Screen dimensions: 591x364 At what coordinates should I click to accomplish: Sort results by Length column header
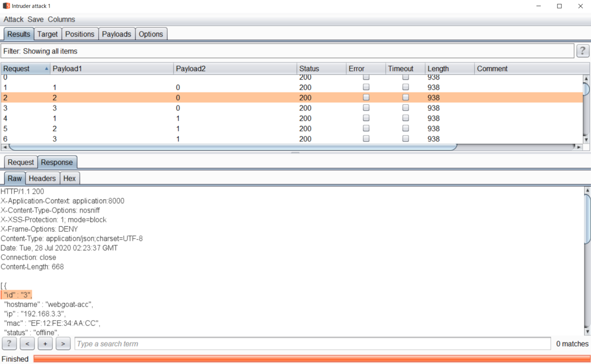point(450,68)
